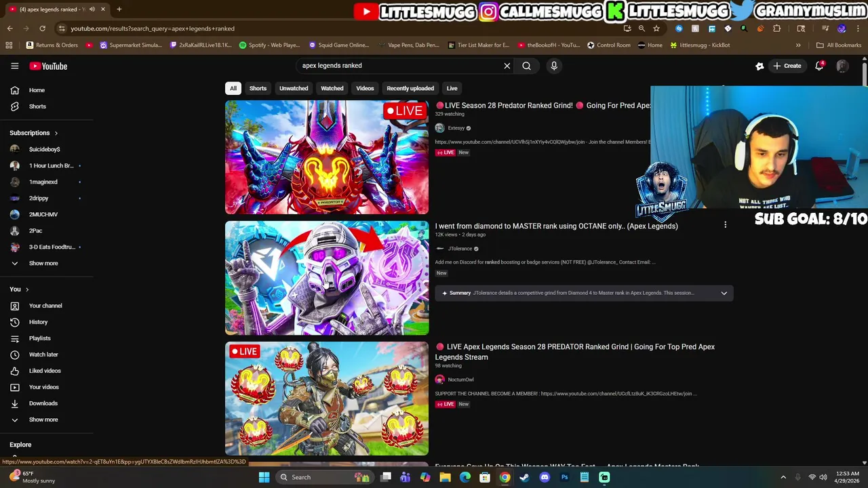Clear the search box with X

507,66
